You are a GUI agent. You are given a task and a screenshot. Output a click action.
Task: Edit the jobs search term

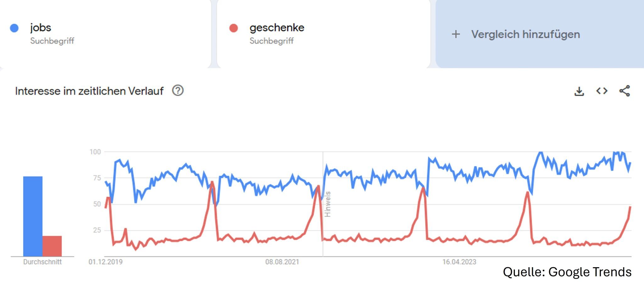(41, 28)
